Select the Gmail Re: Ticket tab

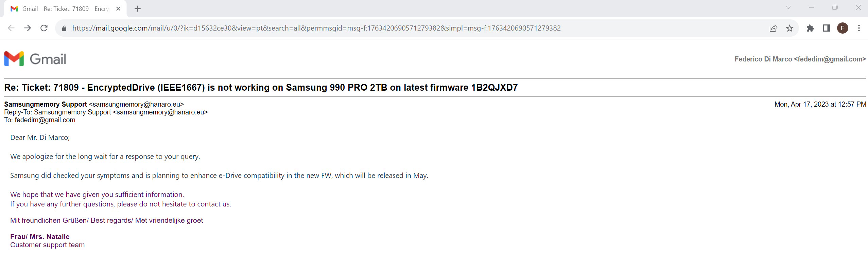[x=65, y=9]
